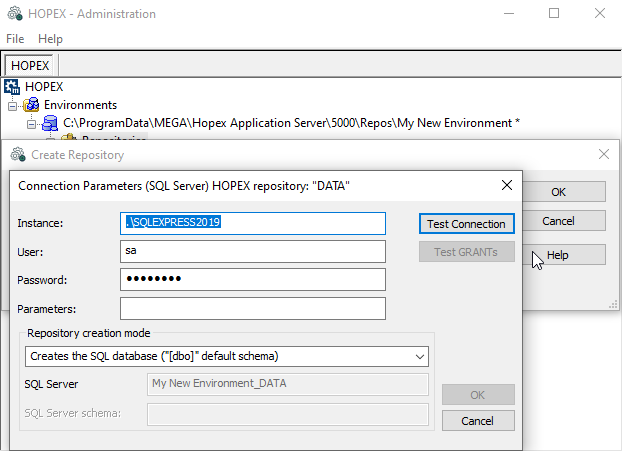Click into the Password field
This screenshot has width=622, height=451.
tap(252, 279)
